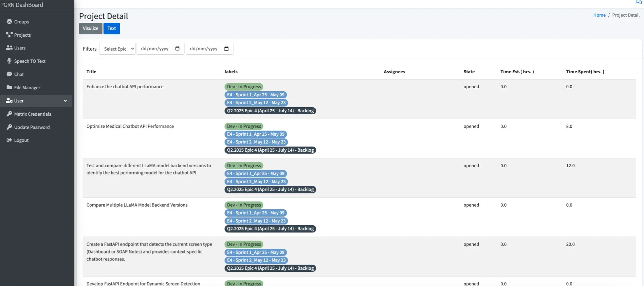Click first row's Dev - In Progress label

coord(244,87)
